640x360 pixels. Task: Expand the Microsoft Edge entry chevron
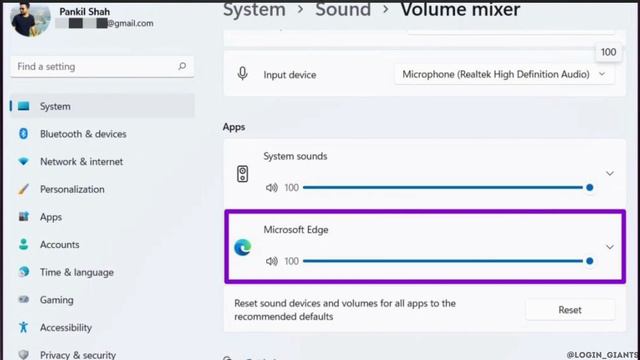[x=609, y=247]
